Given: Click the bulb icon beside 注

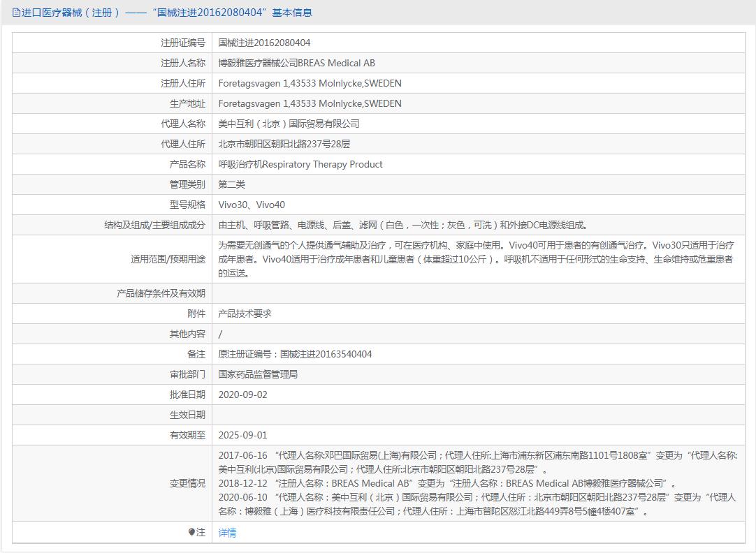Looking at the screenshot, I should point(191,532).
